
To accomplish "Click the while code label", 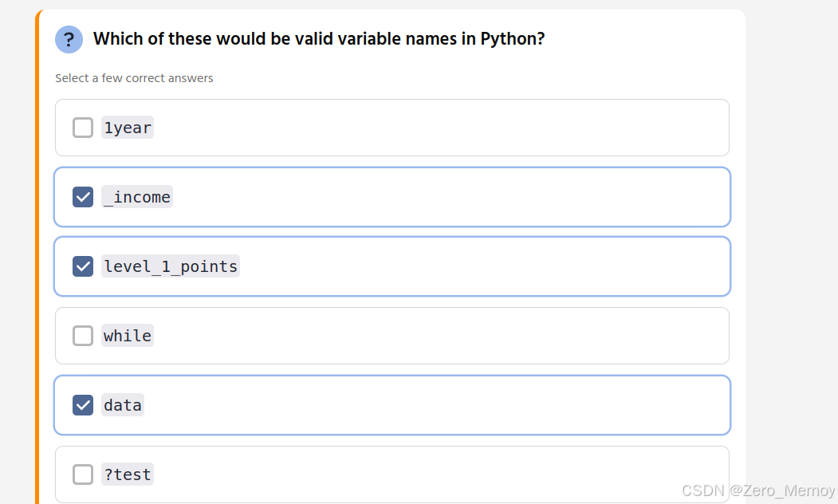I will click(x=128, y=336).
